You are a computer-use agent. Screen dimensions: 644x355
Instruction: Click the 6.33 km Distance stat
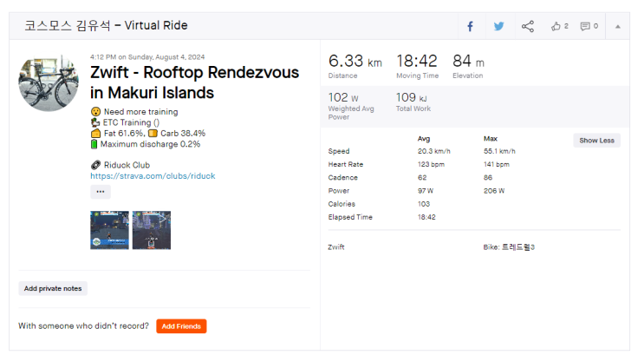click(x=355, y=64)
